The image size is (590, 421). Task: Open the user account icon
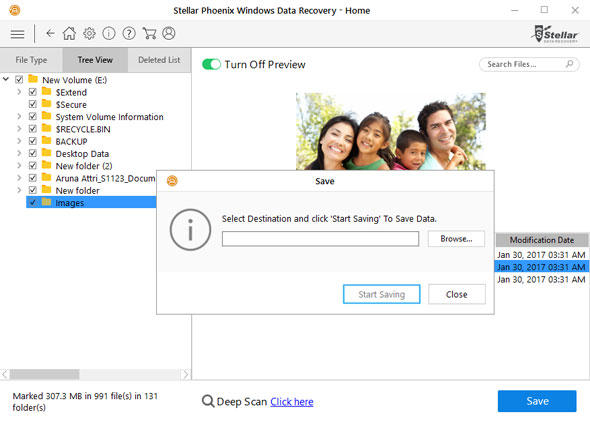coord(169,33)
